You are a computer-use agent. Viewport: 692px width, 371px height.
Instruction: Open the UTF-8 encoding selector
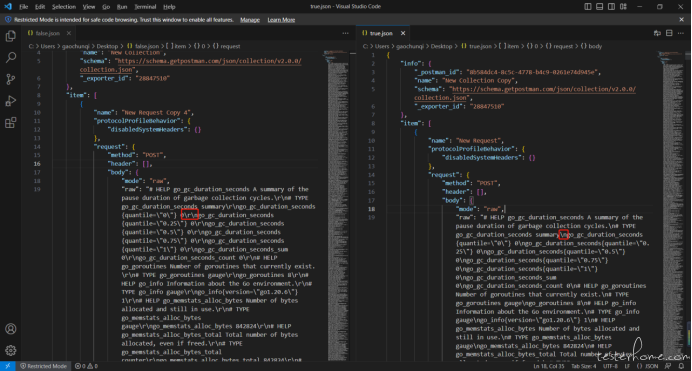[610, 366]
